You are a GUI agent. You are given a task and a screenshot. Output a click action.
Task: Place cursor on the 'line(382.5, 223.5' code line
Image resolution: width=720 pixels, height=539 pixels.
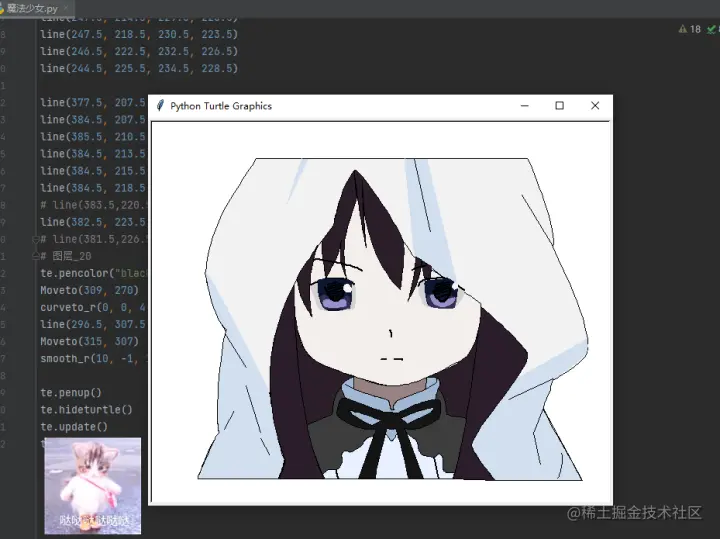93,222
